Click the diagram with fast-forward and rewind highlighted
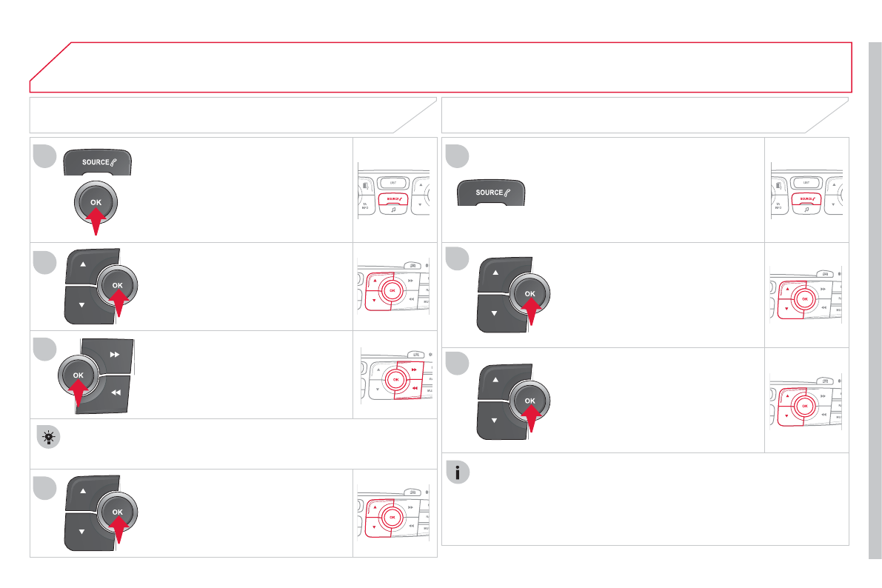The width and height of the screenshot is (882, 588). [394, 374]
